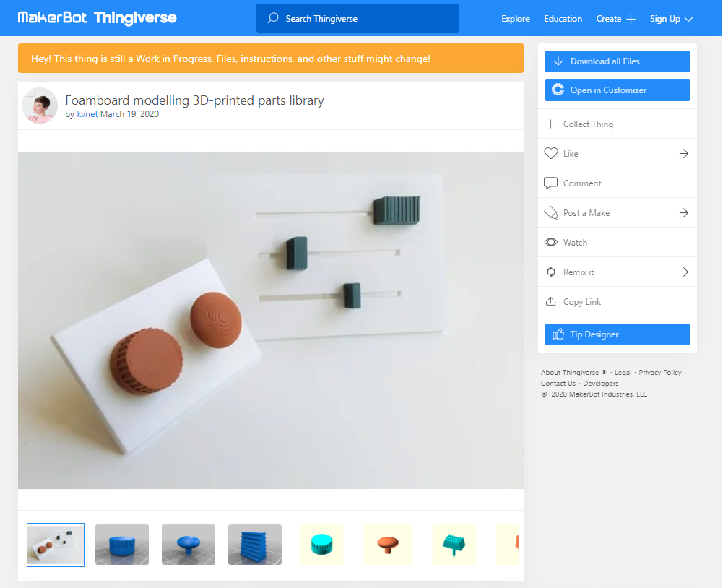Click the Watch label

(575, 243)
